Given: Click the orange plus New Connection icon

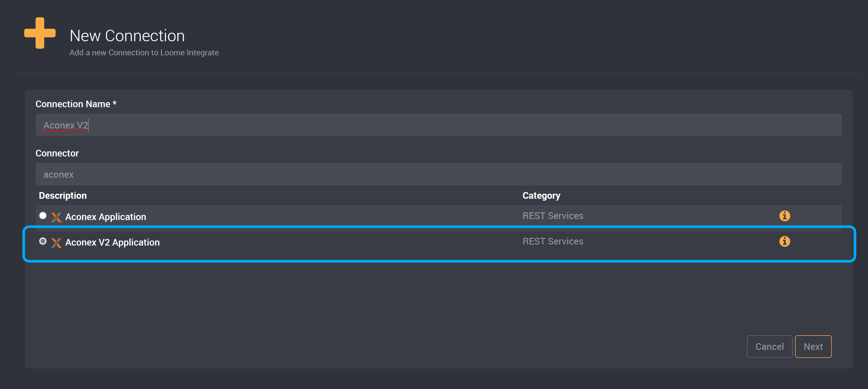Looking at the screenshot, I should pyautogui.click(x=40, y=33).
